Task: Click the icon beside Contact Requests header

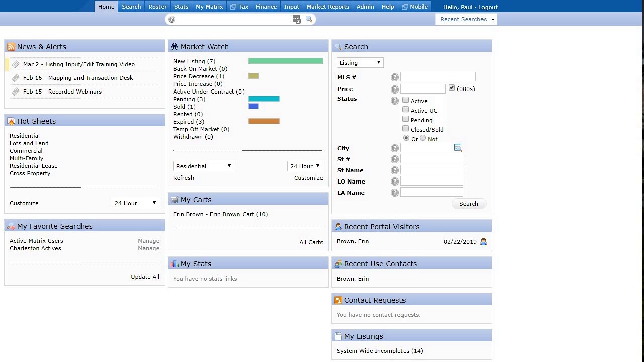Action: pyautogui.click(x=338, y=300)
